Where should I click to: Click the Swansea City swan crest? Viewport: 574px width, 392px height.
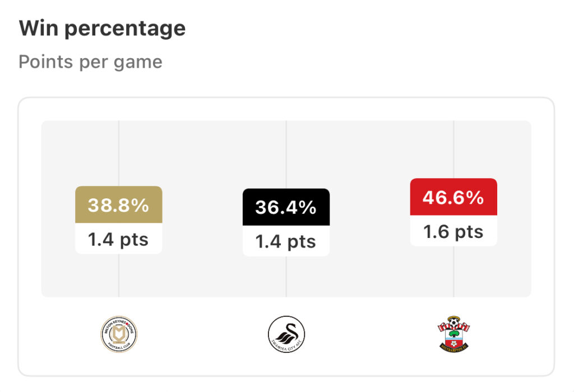point(286,334)
